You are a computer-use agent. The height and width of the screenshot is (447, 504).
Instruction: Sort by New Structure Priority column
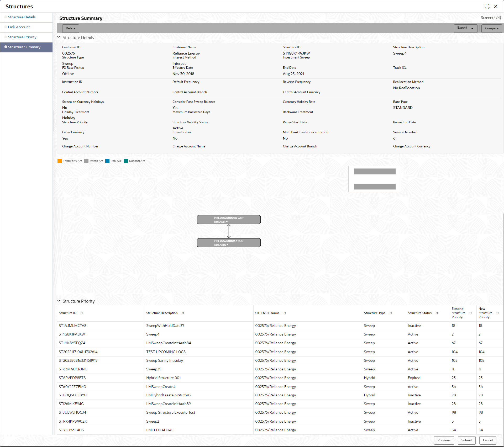[x=497, y=313]
